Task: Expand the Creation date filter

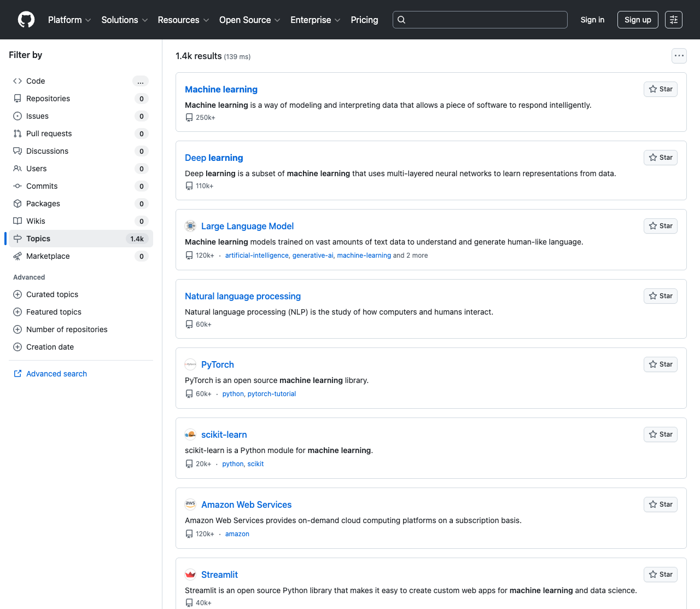Action: (x=81, y=347)
